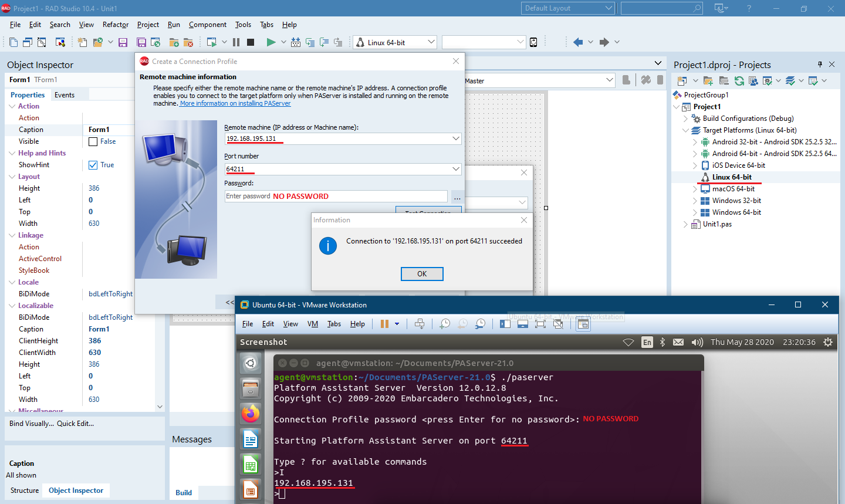The width and height of the screenshot is (845, 504).
Task: Click the VMware full screen icon
Action: click(540, 324)
